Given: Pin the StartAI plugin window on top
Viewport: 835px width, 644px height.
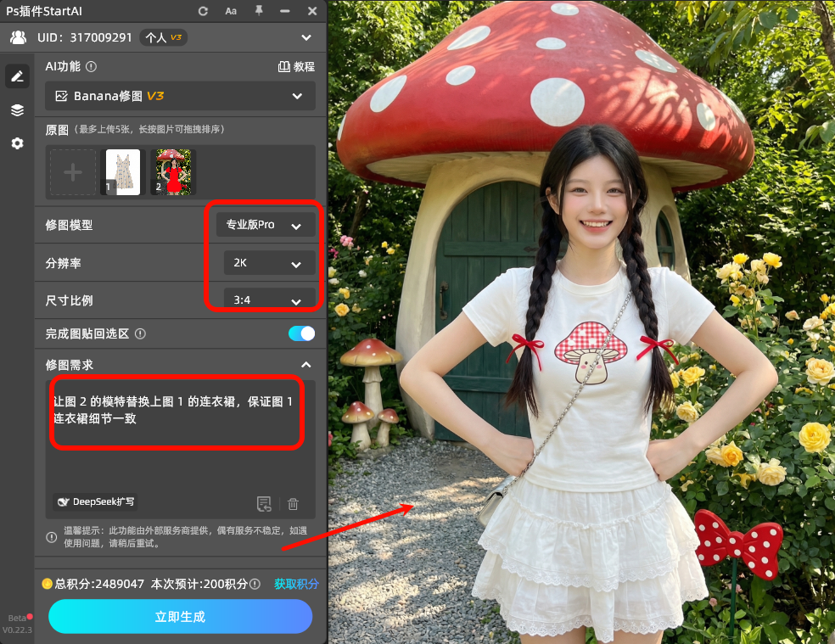Looking at the screenshot, I should pos(259,11).
